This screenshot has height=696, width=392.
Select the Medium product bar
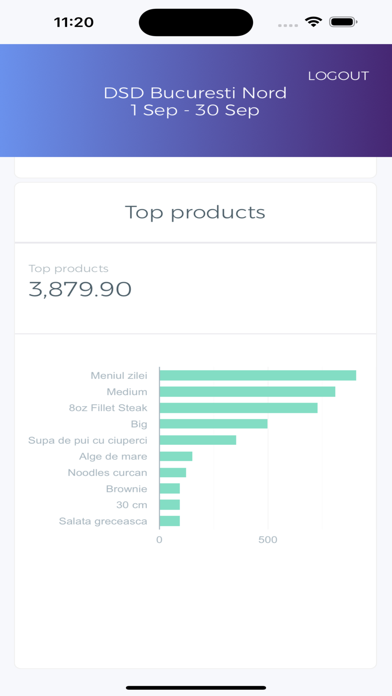pyautogui.click(x=247, y=392)
